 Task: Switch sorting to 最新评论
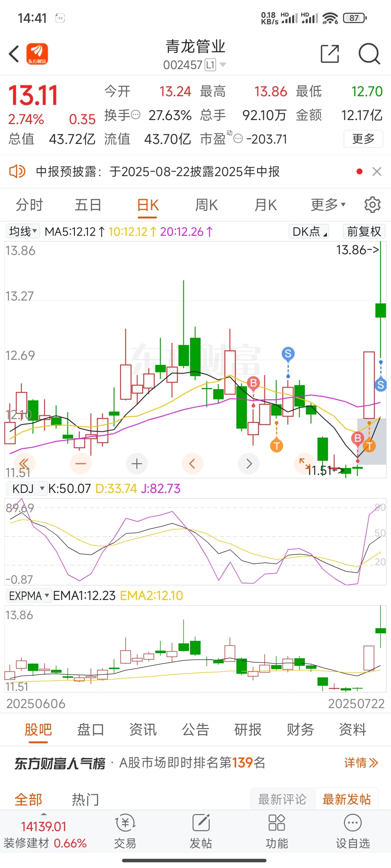point(282,799)
